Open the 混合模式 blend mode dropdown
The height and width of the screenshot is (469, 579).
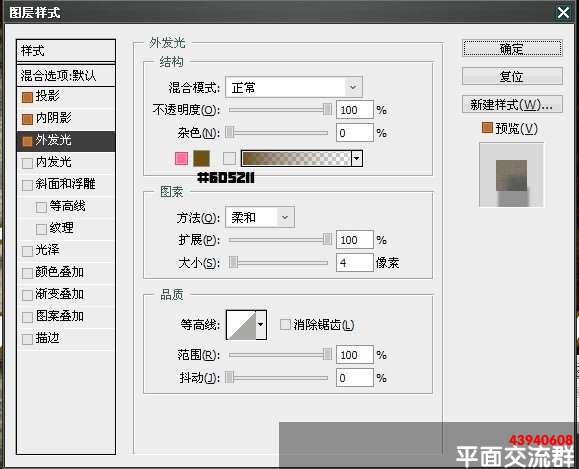click(x=294, y=88)
